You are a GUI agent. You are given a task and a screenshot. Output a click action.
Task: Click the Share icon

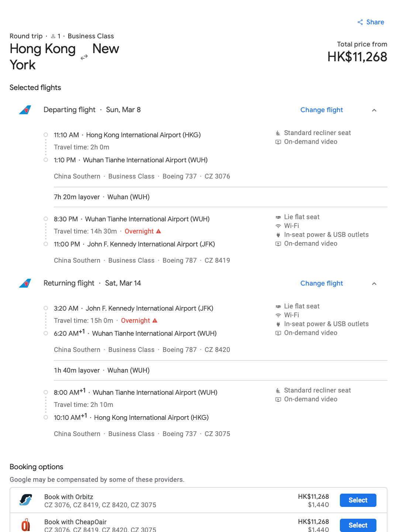click(x=360, y=22)
